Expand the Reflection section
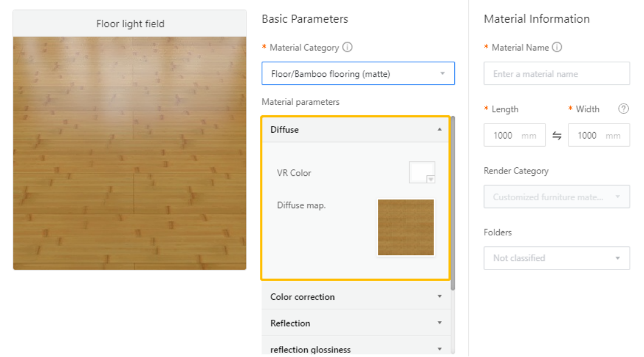This screenshot has height=357, width=644. (439, 323)
